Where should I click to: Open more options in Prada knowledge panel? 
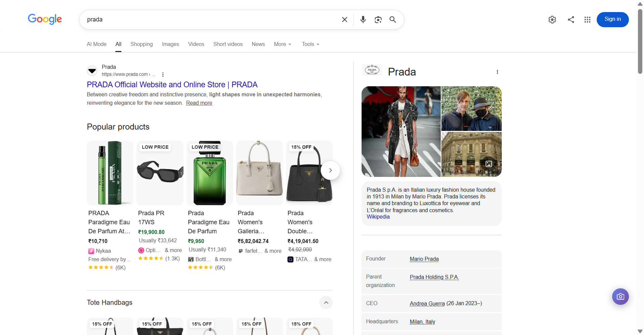497,72
